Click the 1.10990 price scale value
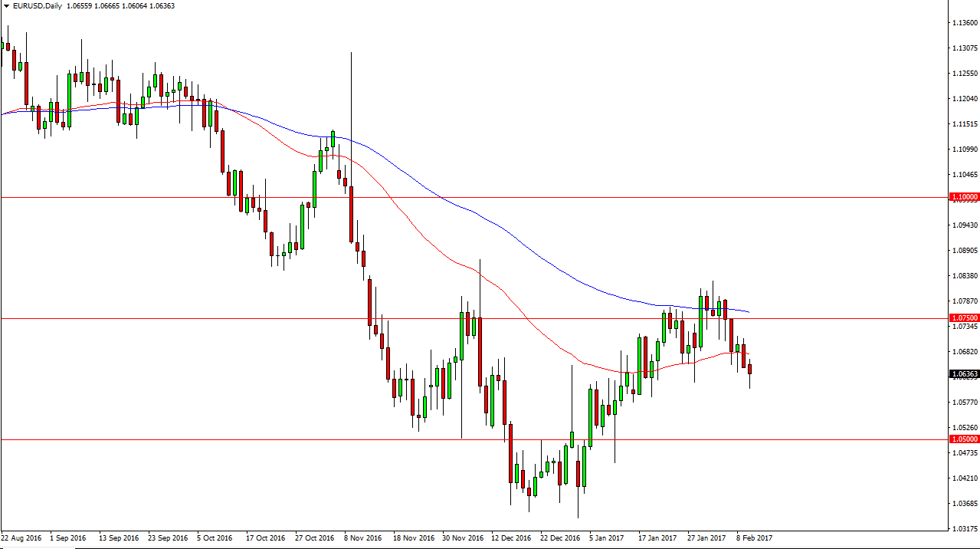 (x=964, y=150)
